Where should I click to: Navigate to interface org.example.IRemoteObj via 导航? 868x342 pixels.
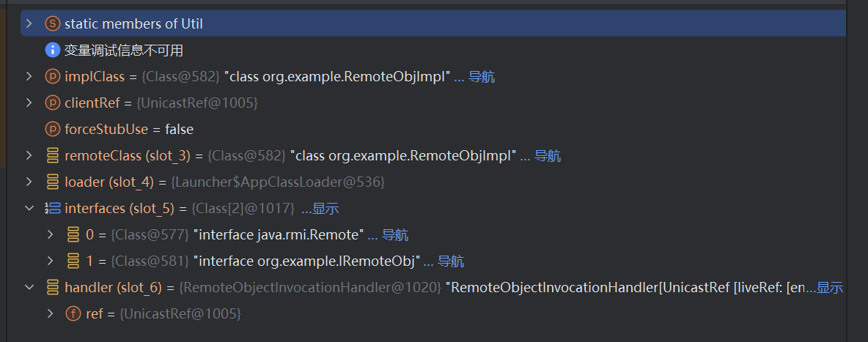(x=451, y=261)
